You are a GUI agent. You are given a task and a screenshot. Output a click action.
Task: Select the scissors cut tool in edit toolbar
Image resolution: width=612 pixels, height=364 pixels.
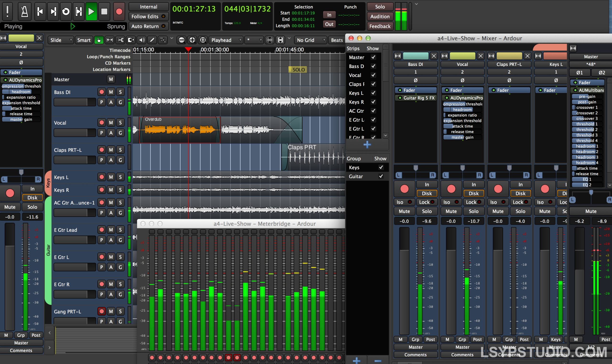tap(120, 40)
